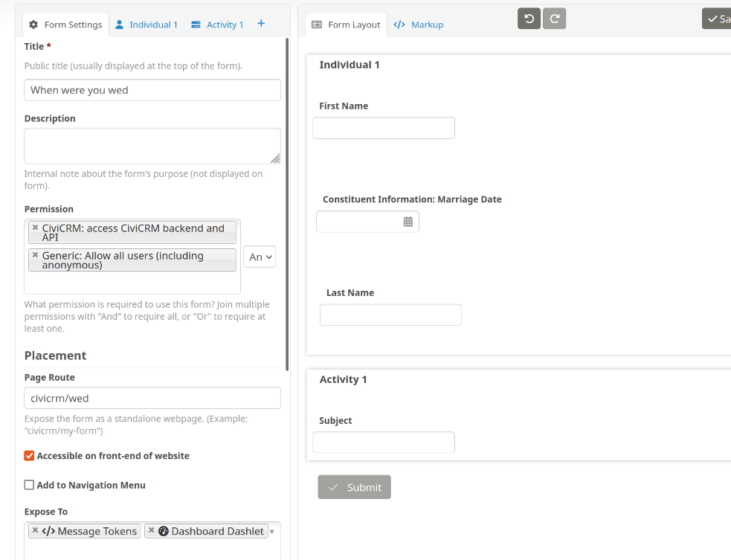Click the Form Layout tab icon
The image size is (731, 560).
(x=317, y=25)
